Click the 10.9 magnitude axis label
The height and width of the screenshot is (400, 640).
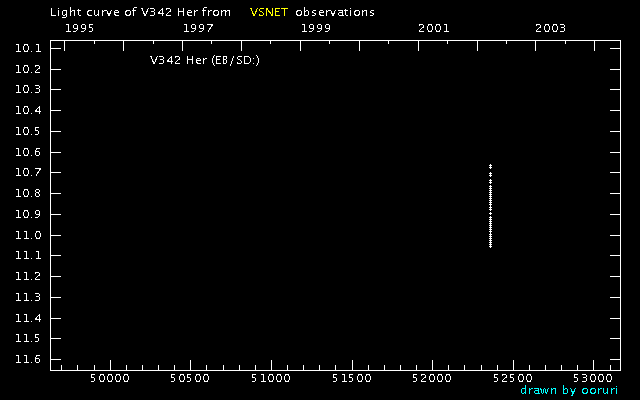pos(28,214)
